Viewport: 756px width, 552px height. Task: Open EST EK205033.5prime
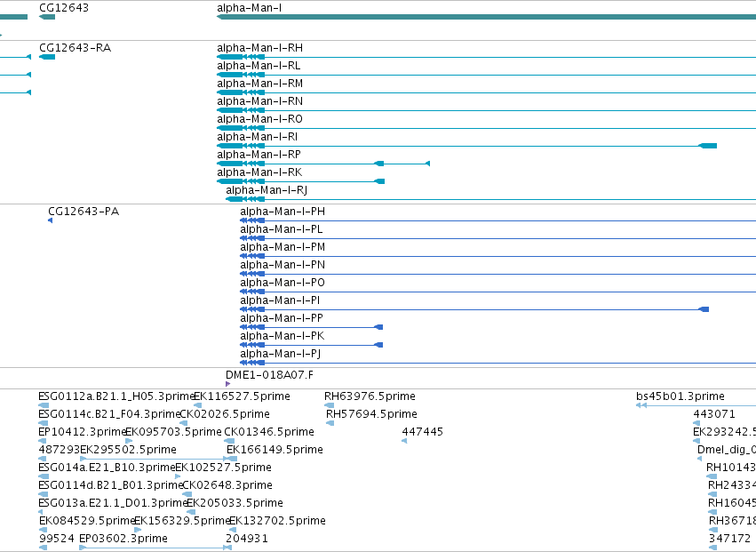pyautogui.click(x=235, y=503)
